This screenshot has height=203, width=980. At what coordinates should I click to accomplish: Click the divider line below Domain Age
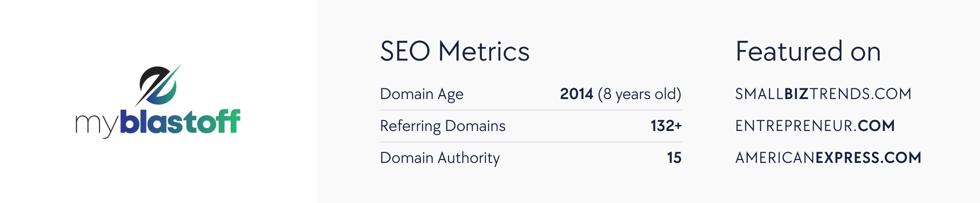pos(531,110)
